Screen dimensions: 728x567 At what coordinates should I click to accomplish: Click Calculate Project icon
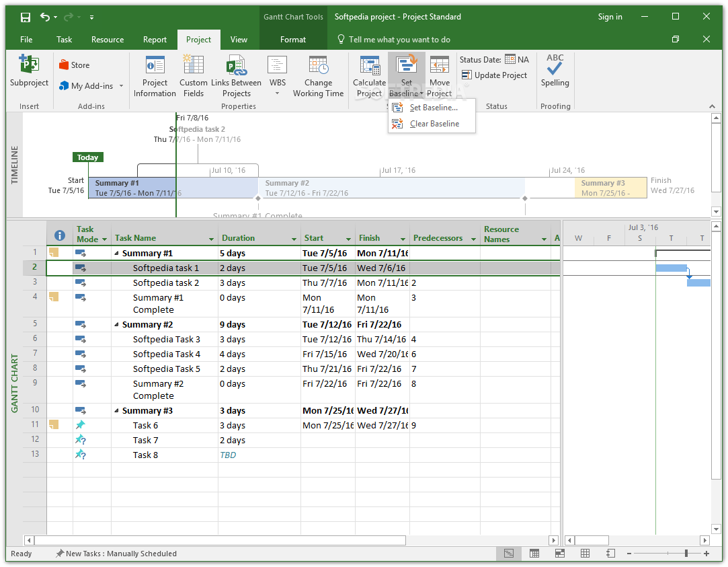(370, 65)
